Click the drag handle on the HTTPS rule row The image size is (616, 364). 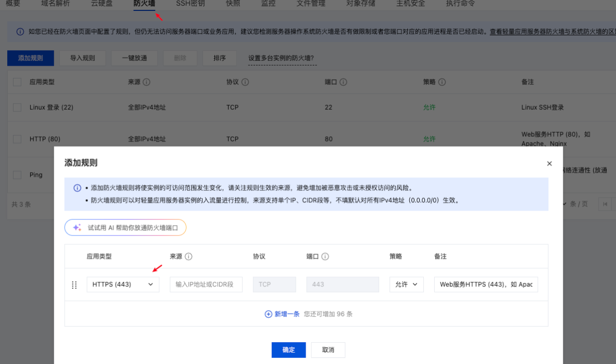click(x=74, y=285)
